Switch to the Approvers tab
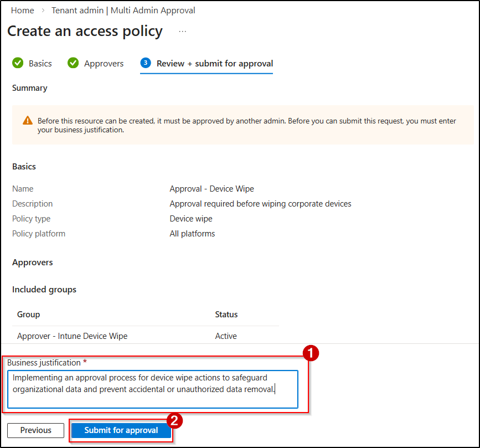The height and width of the screenshot is (448, 480). (103, 63)
